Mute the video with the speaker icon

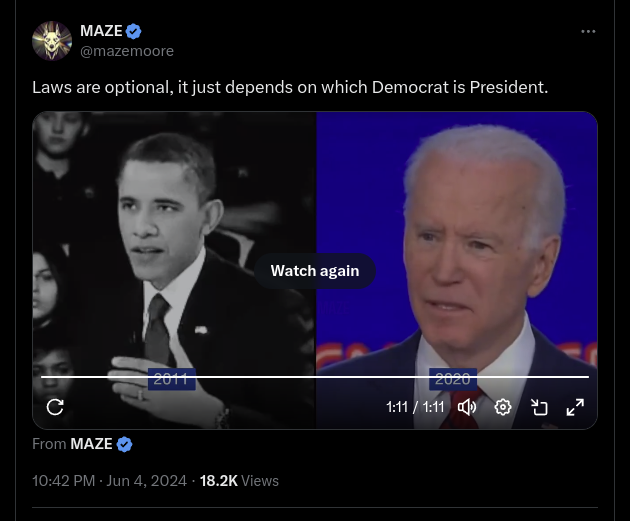tap(466, 407)
